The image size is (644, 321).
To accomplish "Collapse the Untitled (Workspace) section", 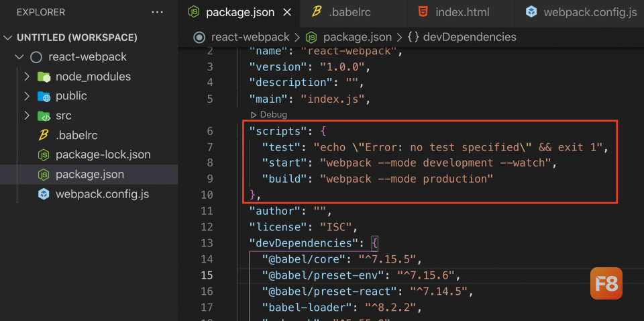I will point(8,38).
